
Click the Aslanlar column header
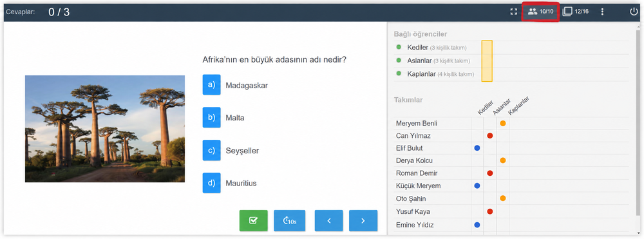pyautogui.click(x=501, y=107)
